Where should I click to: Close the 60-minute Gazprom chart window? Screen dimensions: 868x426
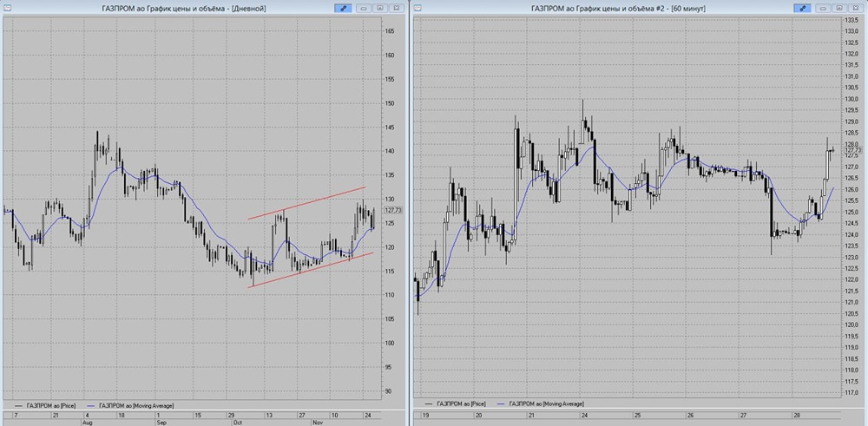click(856, 9)
